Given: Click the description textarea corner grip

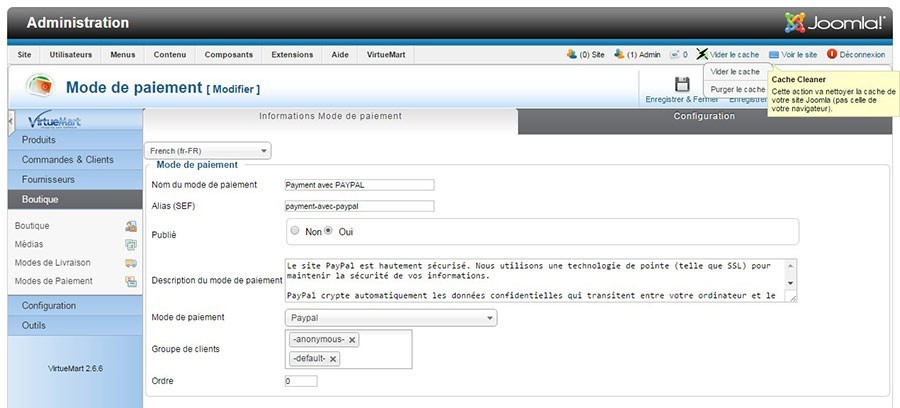Looking at the screenshot, I should 792,297.
